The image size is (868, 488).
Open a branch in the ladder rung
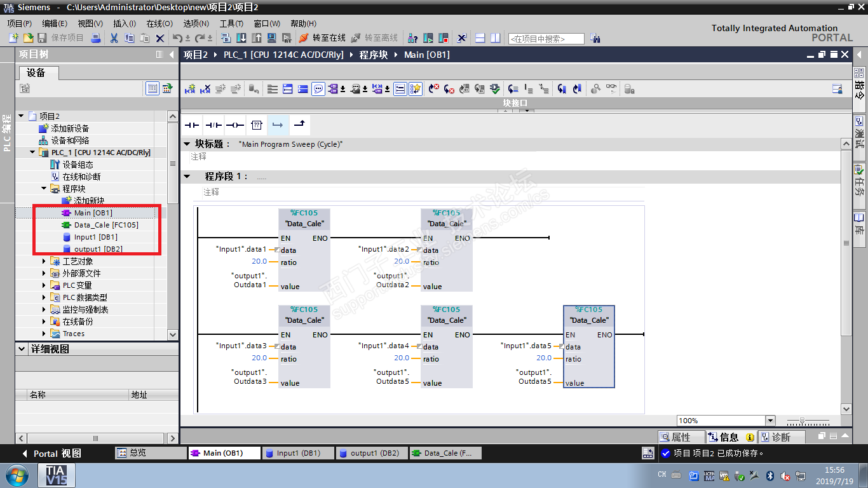pyautogui.click(x=278, y=125)
